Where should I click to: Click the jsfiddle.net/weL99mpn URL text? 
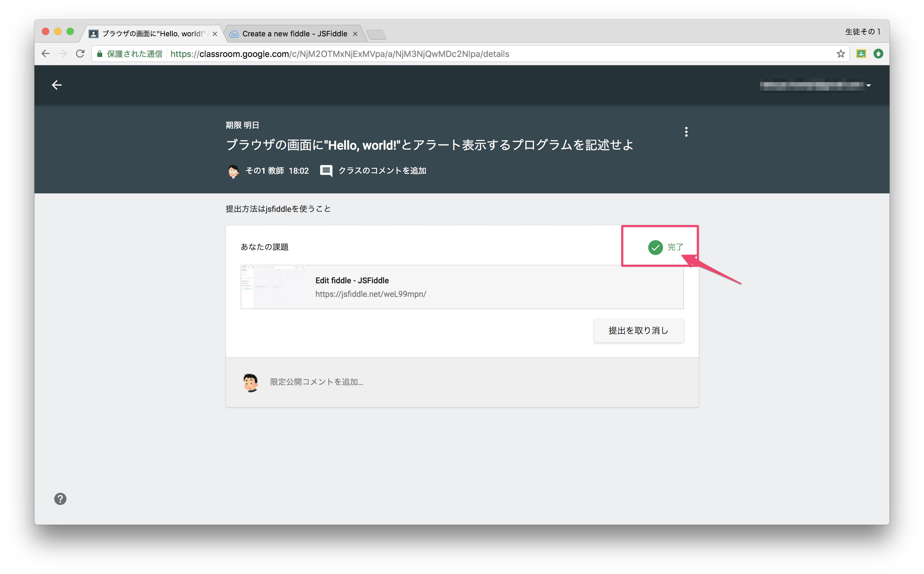pos(370,294)
